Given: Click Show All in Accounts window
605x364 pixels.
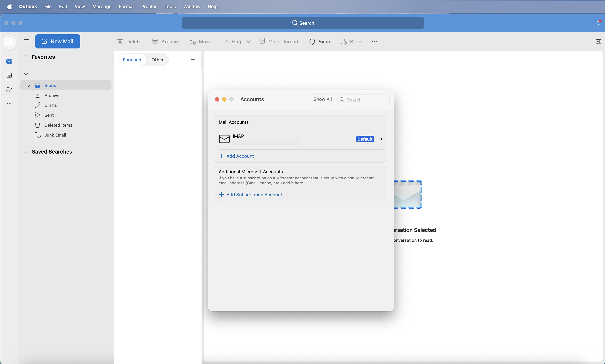Looking at the screenshot, I should (x=323, y=99).
